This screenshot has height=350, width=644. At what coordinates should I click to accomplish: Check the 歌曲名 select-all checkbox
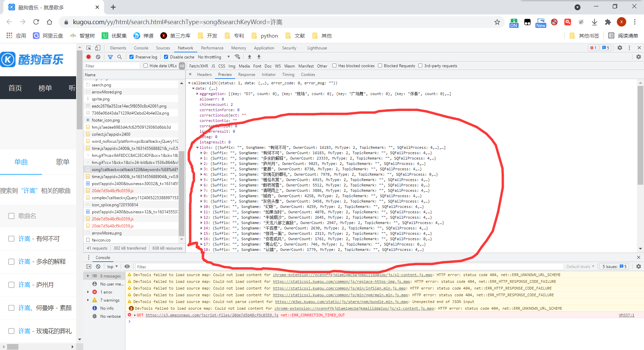pos(11,216)
